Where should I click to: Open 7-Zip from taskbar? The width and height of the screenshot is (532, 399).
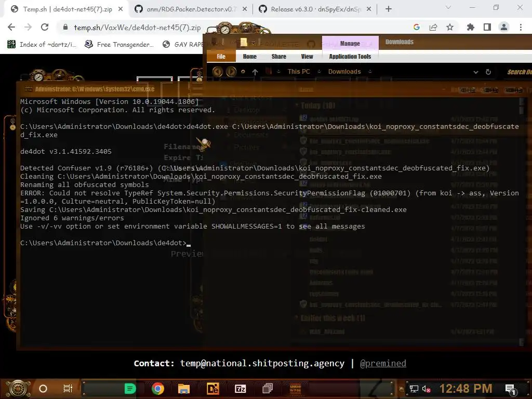click(241, 389)
